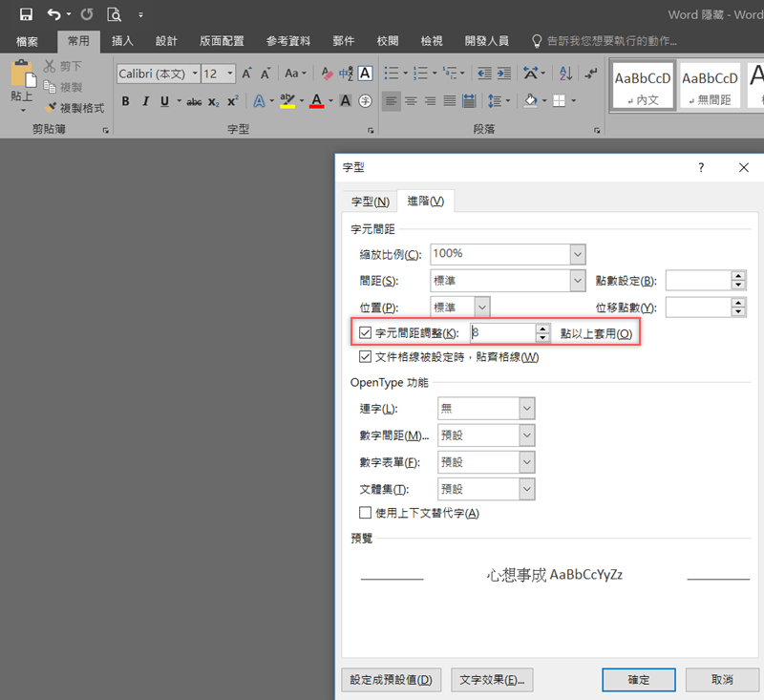Click the red font color swatch button
The image size is (764, 700).
(316, 101)
